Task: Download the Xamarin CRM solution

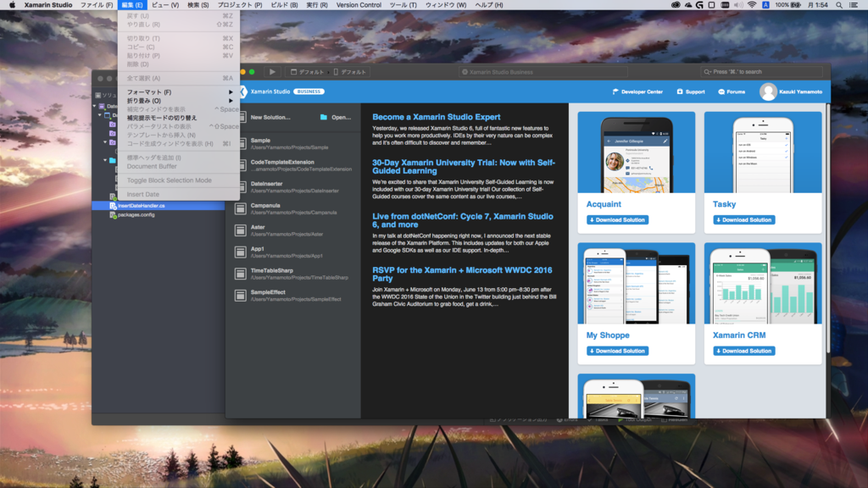Action: pyautogui.click(x=744, y=351)
